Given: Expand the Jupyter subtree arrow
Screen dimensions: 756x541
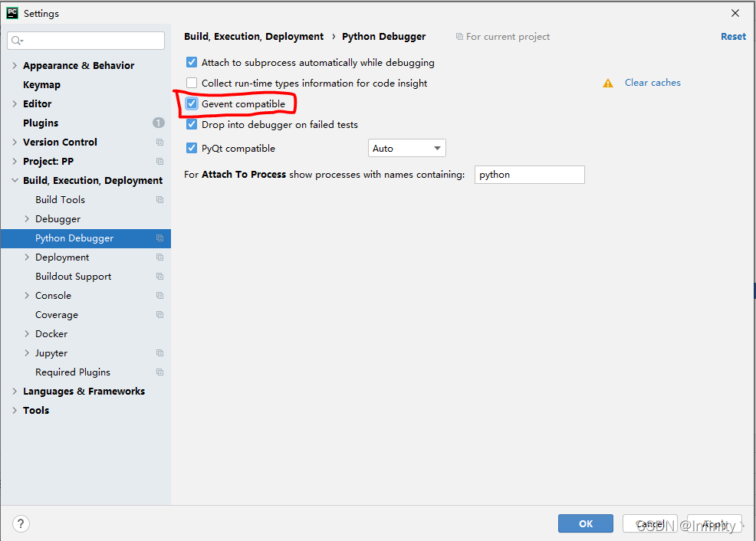Looking at the screenshot, I should 27,353.
